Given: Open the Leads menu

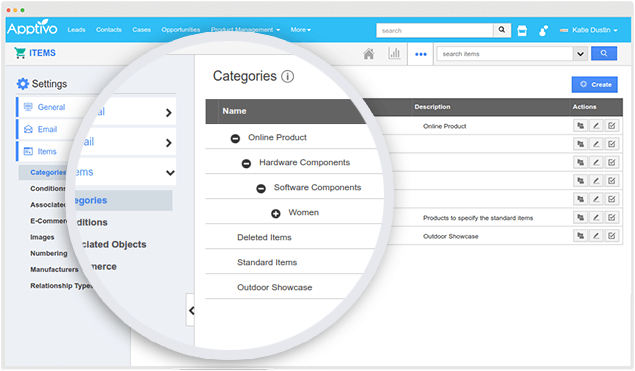Looking at the screenshot, I should tap(77, 30).
